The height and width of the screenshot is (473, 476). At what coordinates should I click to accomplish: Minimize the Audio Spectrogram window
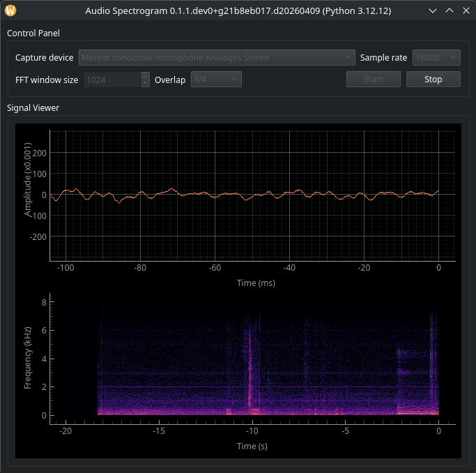point(433,10)
